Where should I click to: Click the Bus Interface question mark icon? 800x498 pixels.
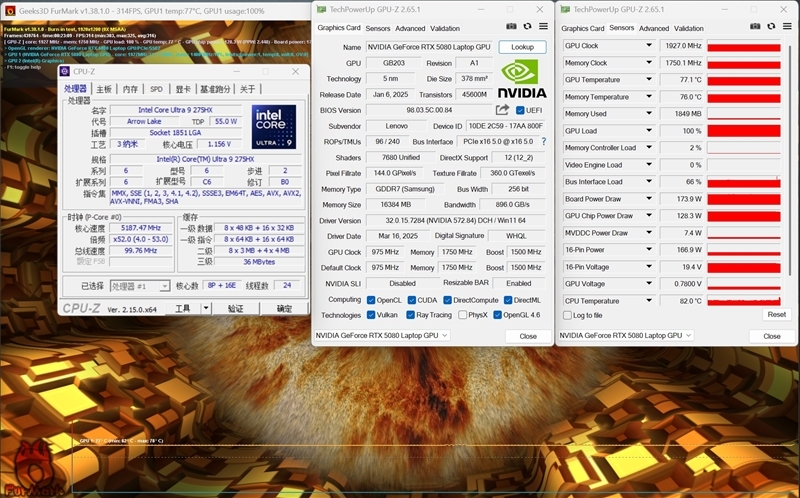544,141
